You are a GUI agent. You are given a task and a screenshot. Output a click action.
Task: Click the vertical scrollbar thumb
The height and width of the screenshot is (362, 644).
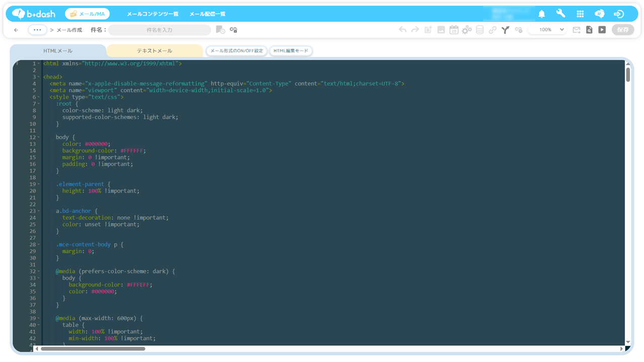(x=628, y=74)
